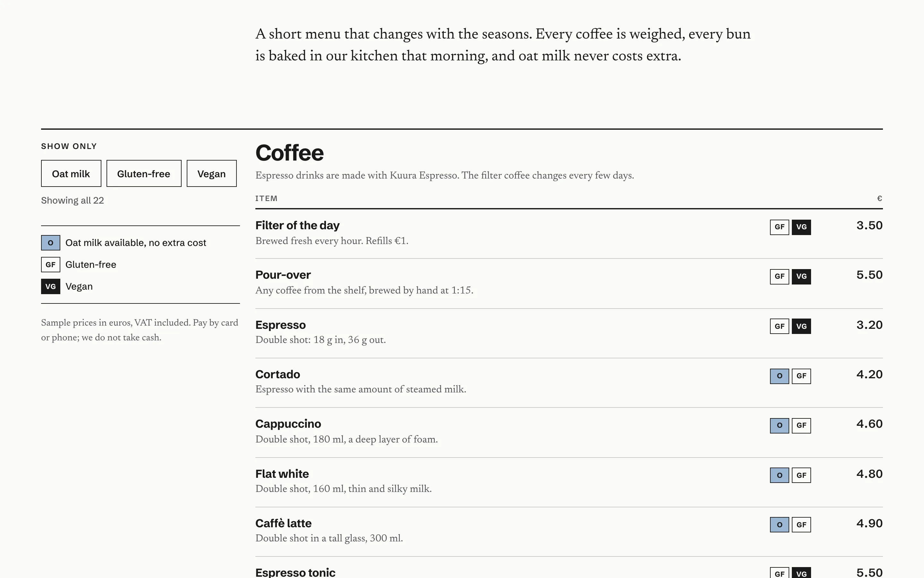924x578 pixels.
Task: Click 'Oat milk available, no extra cost' legend text
Action: pyautogui.click(x=135, y=243)
